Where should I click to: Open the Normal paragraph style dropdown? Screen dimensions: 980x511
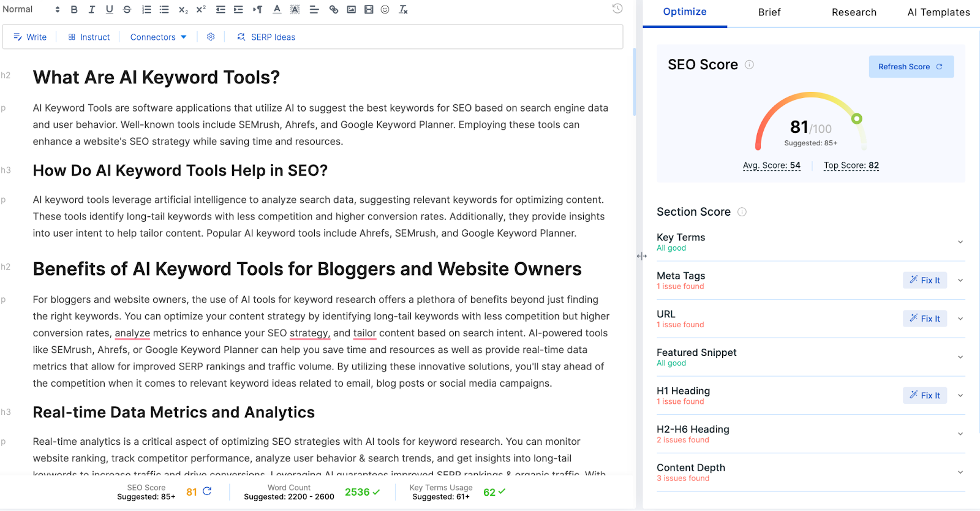point(31,10)
